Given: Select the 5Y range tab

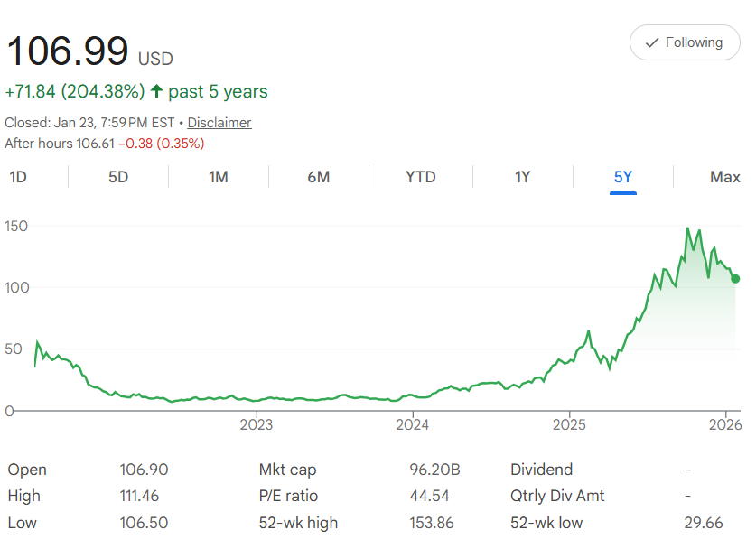Looking at the screenshot, I should (622, 177).
